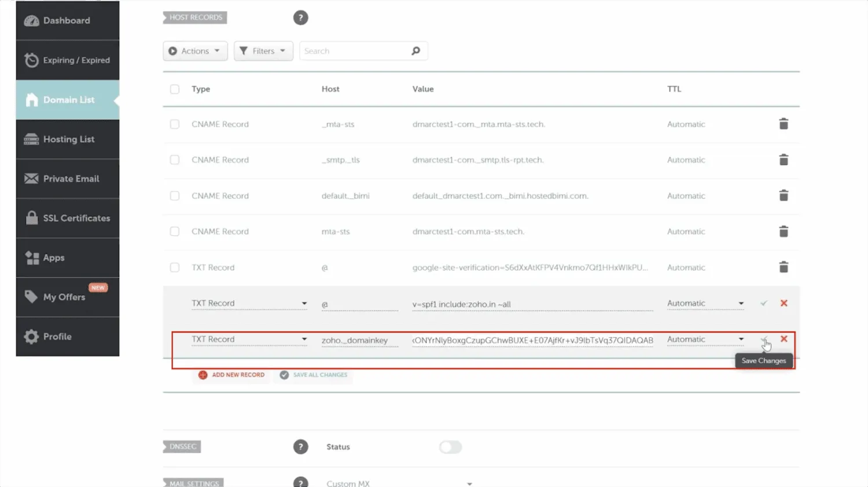Delete the mta-sts record trash icon
This screenshot has height=487, width=868.
pyautogui.click(x=784, y=231)
